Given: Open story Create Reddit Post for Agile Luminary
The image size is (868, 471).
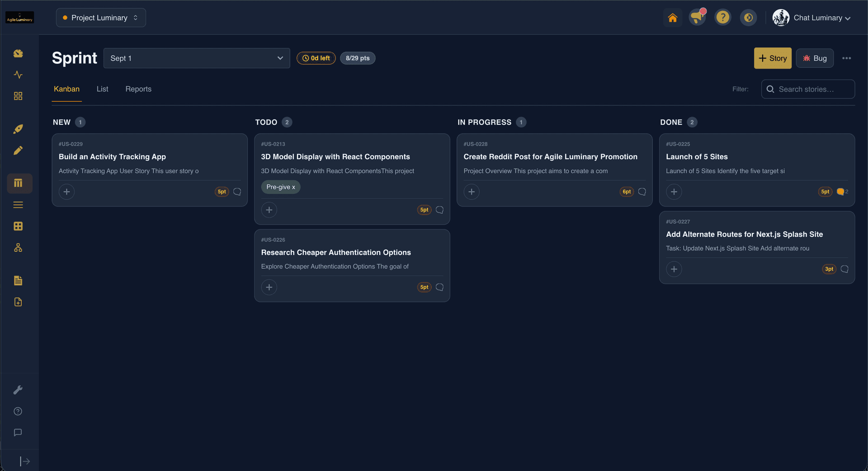Looking at the screenshot, I should tap(550, 157).
